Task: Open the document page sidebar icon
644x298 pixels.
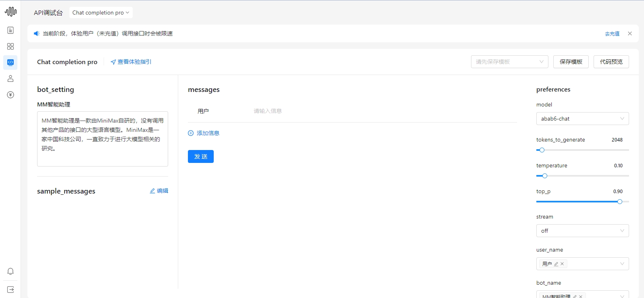Action: tap(10, 30)
